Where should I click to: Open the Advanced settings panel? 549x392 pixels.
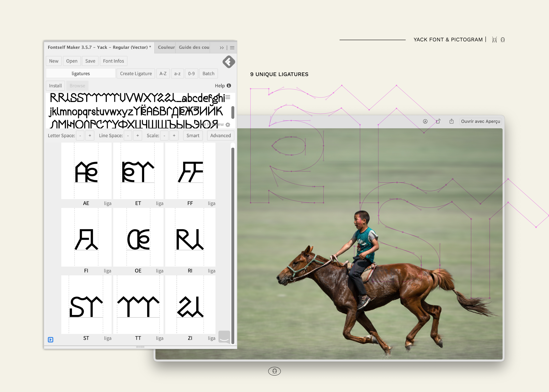pyautogui.click(x=220, y=136)
